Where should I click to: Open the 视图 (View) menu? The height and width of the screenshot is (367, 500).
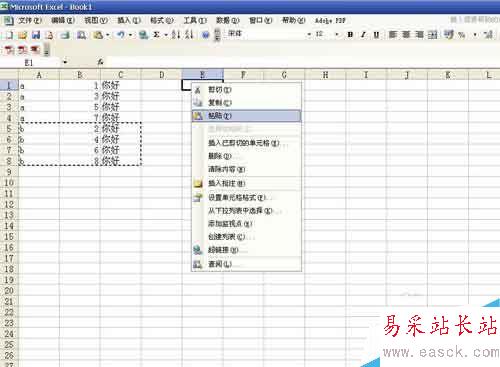(x=96, y=21)
